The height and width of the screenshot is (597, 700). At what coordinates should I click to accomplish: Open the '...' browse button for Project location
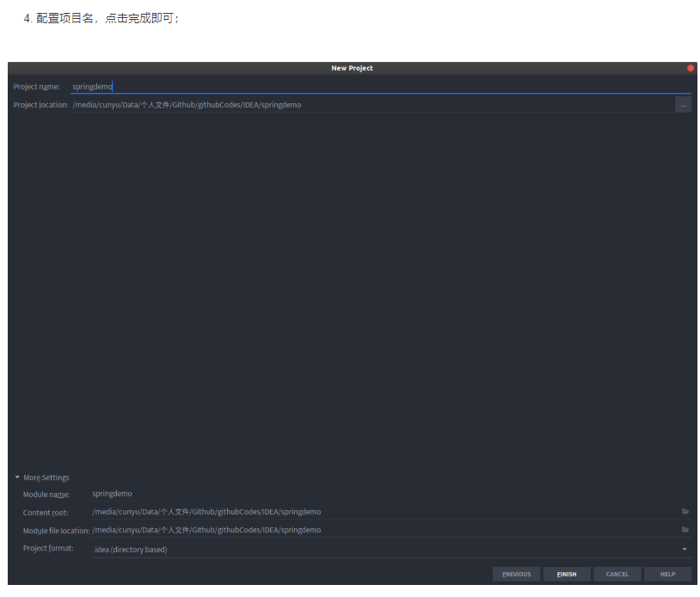pos(684,104)
